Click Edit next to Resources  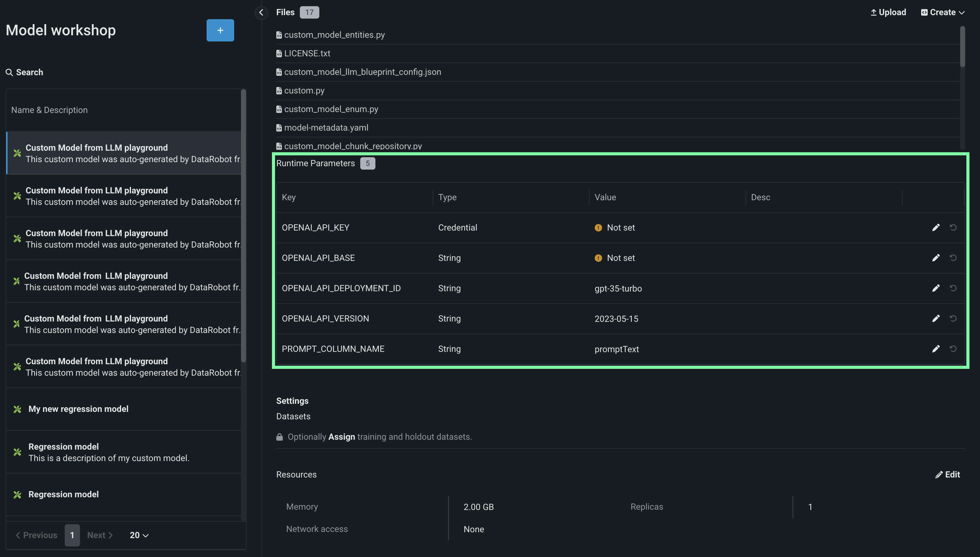pyautogui.click(x=947, y=474)
